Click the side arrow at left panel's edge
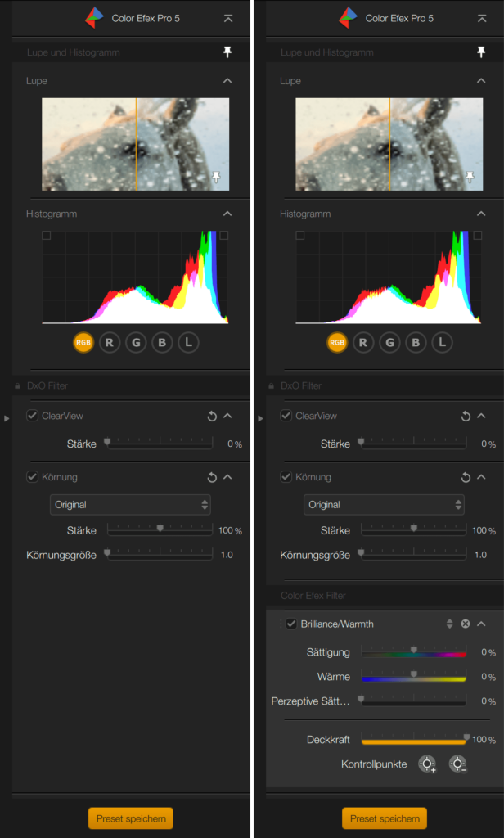 [x=7, y=418]
